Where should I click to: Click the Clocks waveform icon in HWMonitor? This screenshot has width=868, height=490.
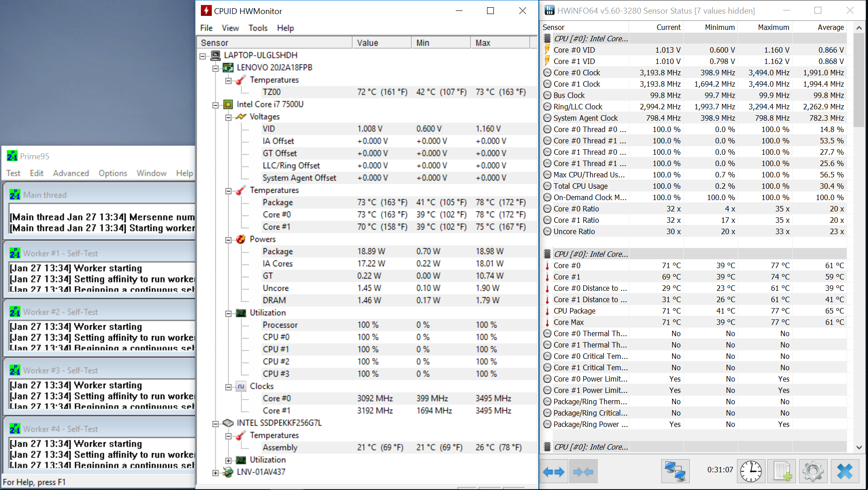tap(241, 386)
